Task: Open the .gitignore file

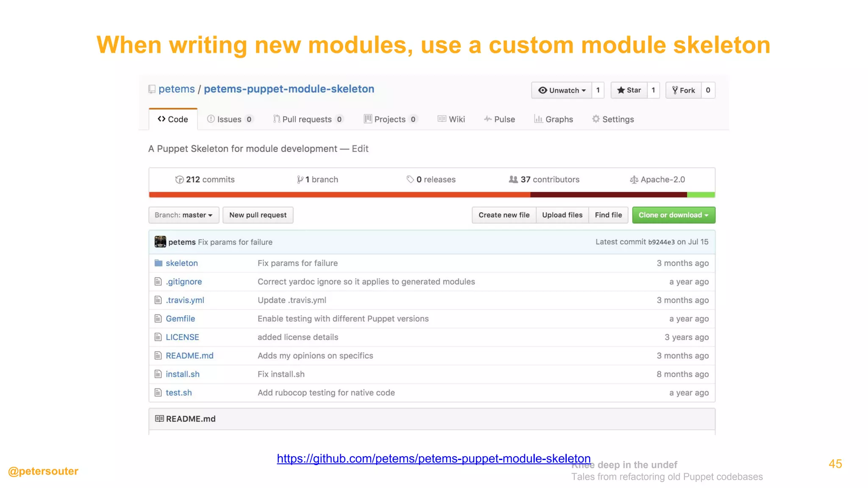Action: (184, 282)
